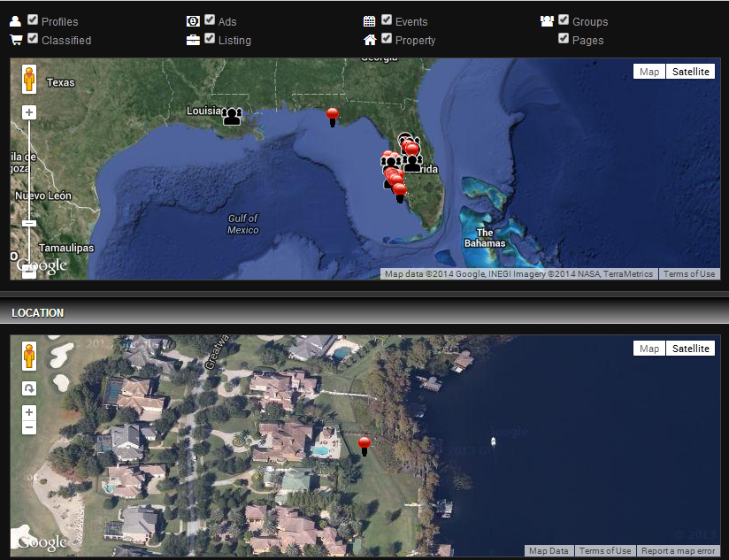The image size is (729, 560).
Task: Open Terms of Use link in top map
Action: tap(688, 274)
